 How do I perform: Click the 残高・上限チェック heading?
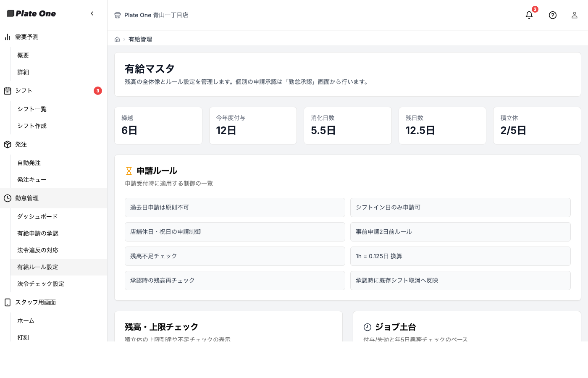pos(161,327)
